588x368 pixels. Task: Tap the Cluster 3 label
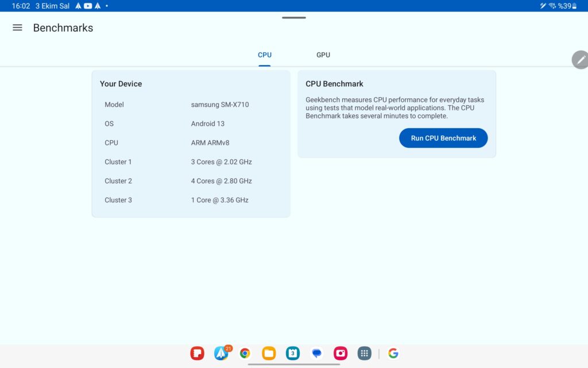(118, 200)
